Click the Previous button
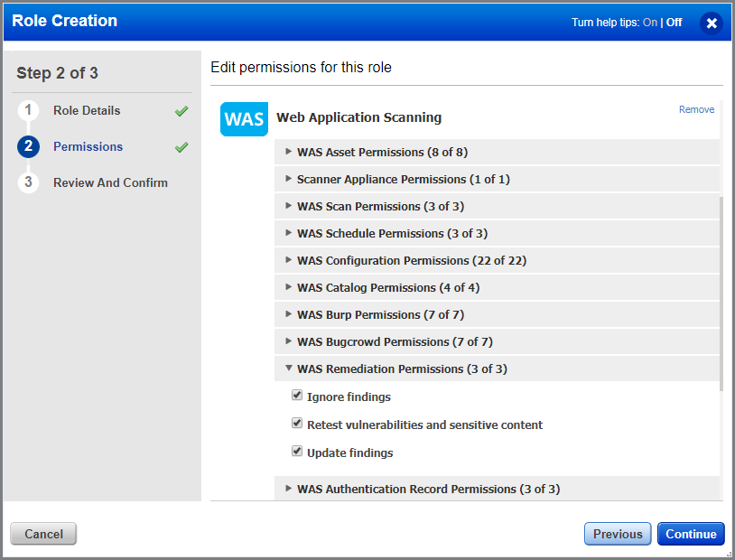 coord(618,534)
